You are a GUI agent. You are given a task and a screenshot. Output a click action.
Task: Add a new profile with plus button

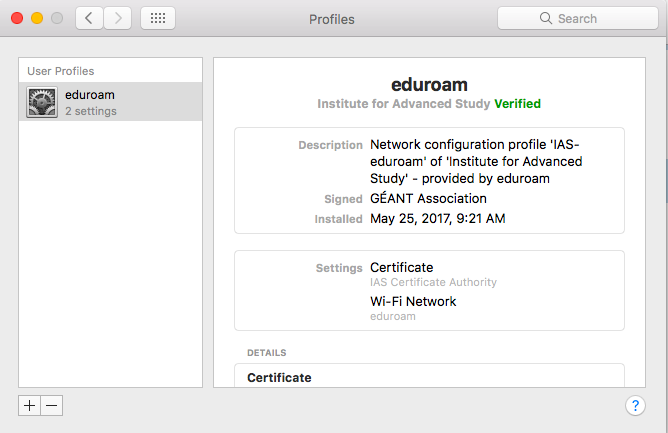click(29, 405)
